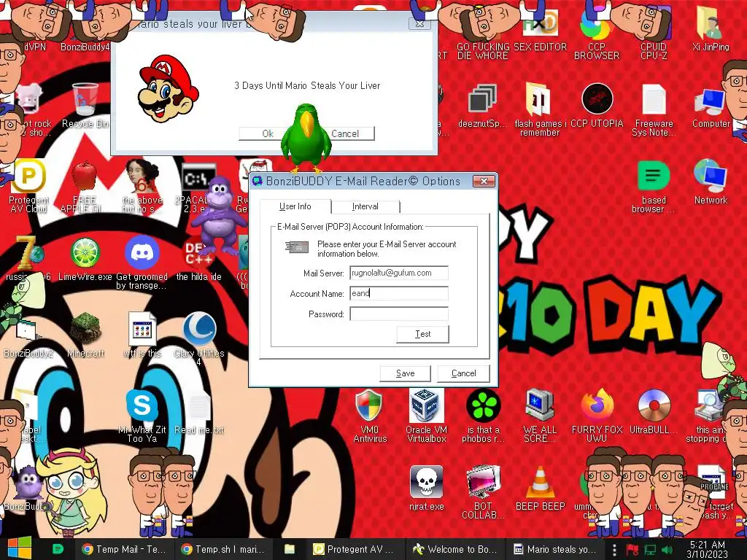Viewport: 747px width, 560px height.
Task: Click the 5:21 AM taskbar clock
Action: (x=708, y=549)
